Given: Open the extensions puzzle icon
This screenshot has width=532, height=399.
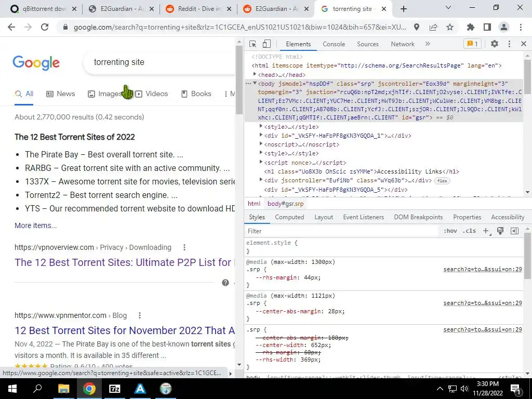Looking at the screenshot, I should (471, 27).
